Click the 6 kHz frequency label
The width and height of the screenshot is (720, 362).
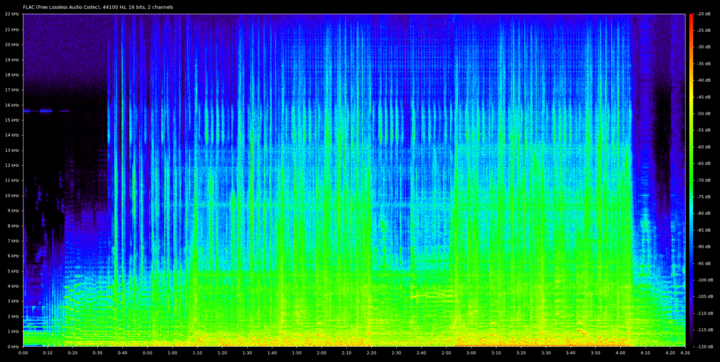pyautogui.click(x=12, y=256)
